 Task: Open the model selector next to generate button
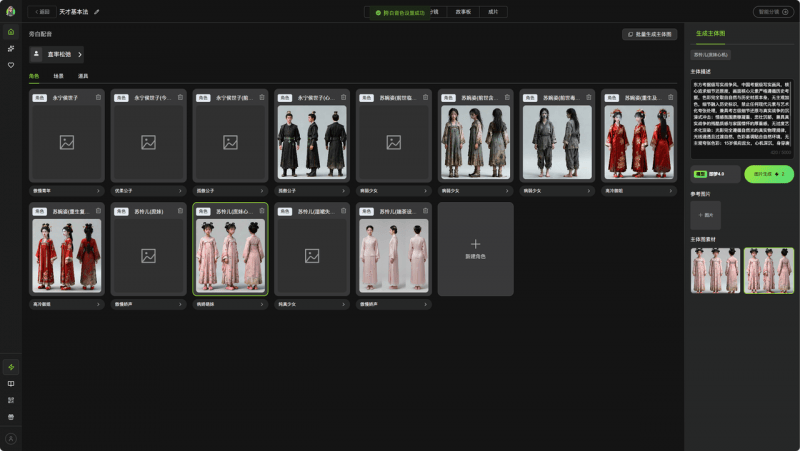pyautogui.click(x=714, y=174)
